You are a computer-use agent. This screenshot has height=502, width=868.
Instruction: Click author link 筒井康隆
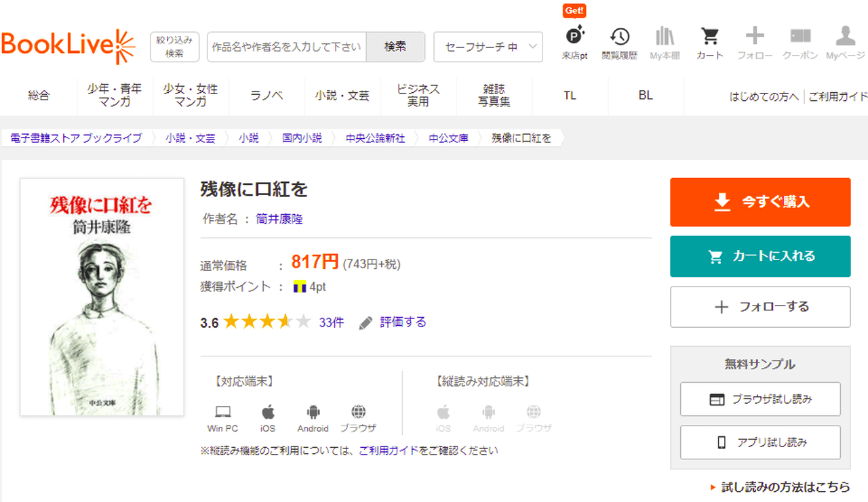279,219
